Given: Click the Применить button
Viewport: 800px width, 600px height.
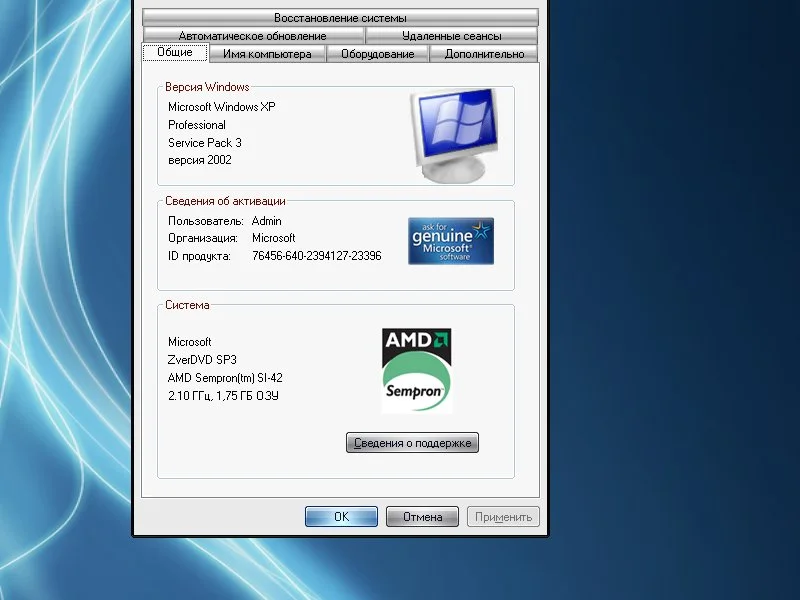Looking at the screenshot, I should click(x=503, y=517).
